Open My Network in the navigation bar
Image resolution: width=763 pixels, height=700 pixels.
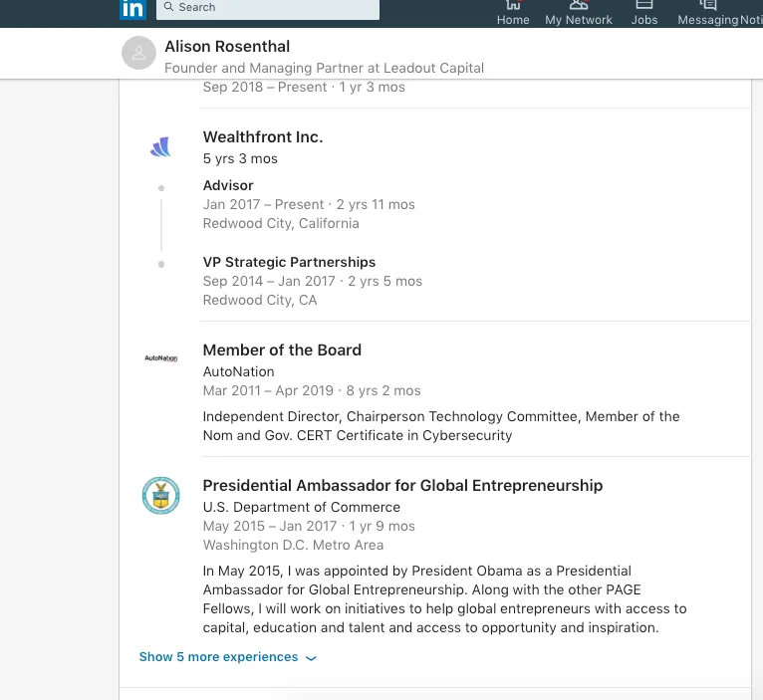(x=579, y=13)
